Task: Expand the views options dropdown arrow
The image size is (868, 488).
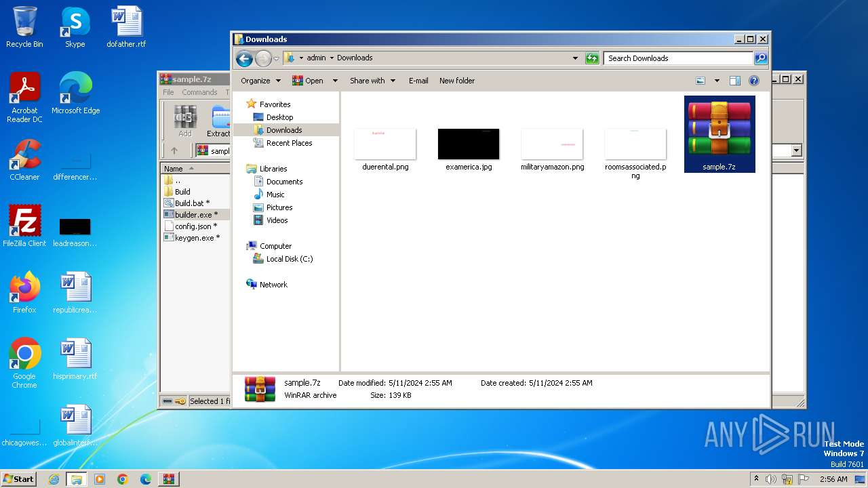Action: click(x=717, y=81)
